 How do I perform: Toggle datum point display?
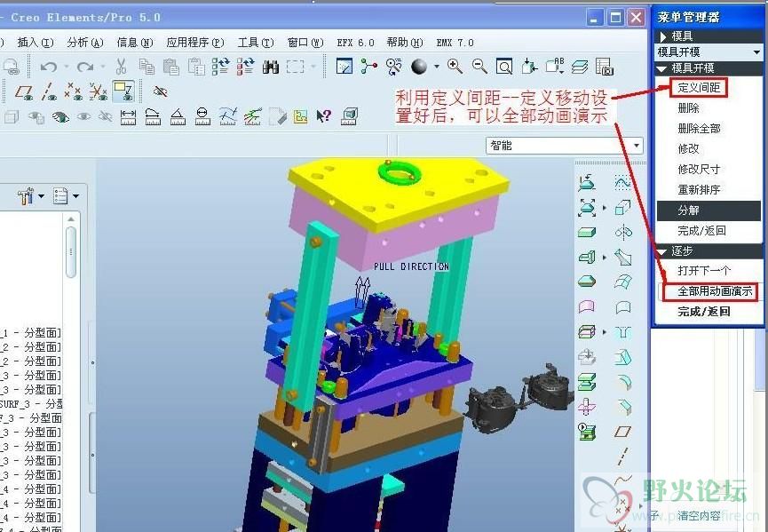[73, 91]
